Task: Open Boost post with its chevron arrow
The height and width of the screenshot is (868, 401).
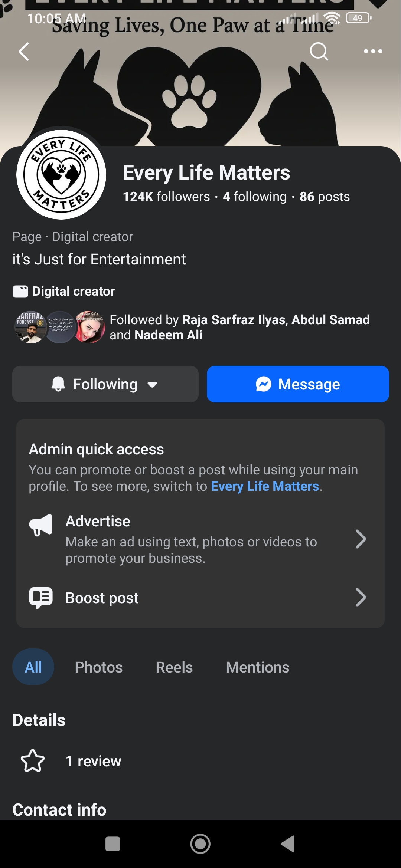Action: (361, 597)
